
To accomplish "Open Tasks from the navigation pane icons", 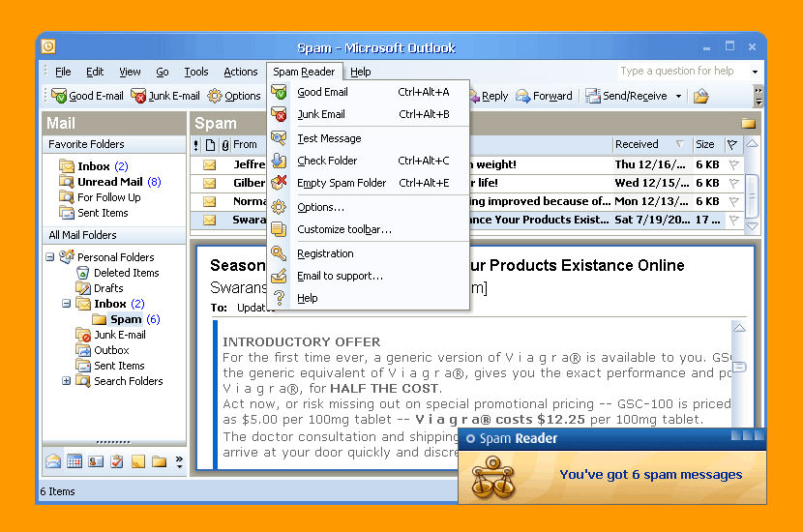I will pos(117,461).
